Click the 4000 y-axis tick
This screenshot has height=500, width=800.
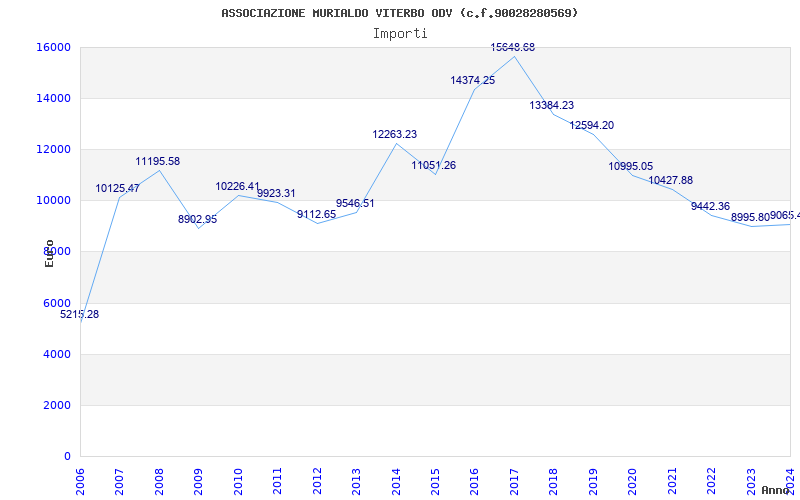pyautogui.click(x=56, y=354)
